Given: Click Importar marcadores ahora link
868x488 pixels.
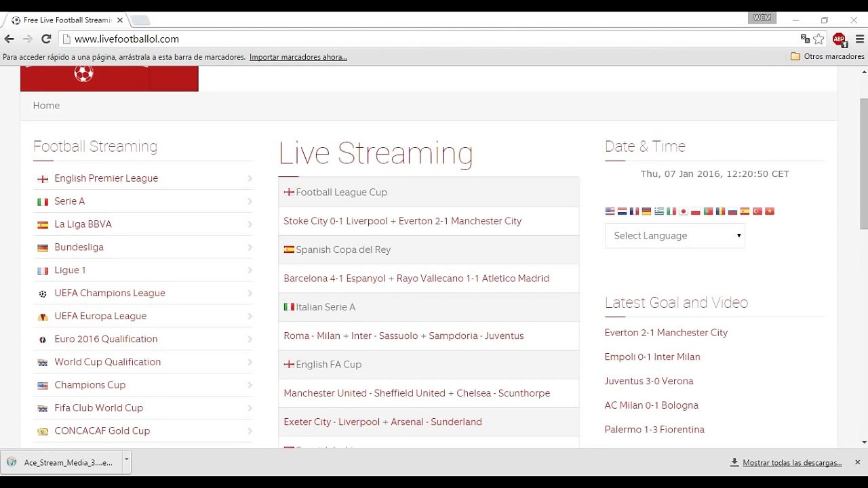Looking at the screenshot, I should tap(298, 57).
